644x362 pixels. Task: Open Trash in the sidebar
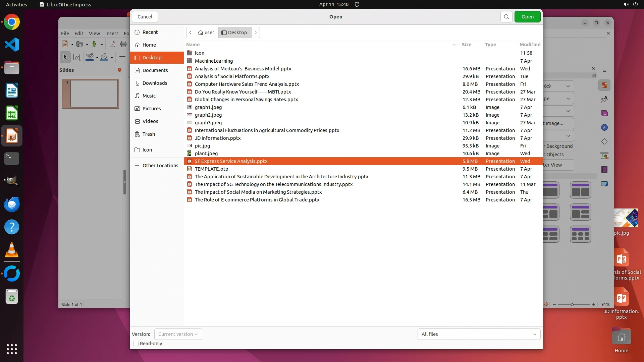click(x=148, y=134)
